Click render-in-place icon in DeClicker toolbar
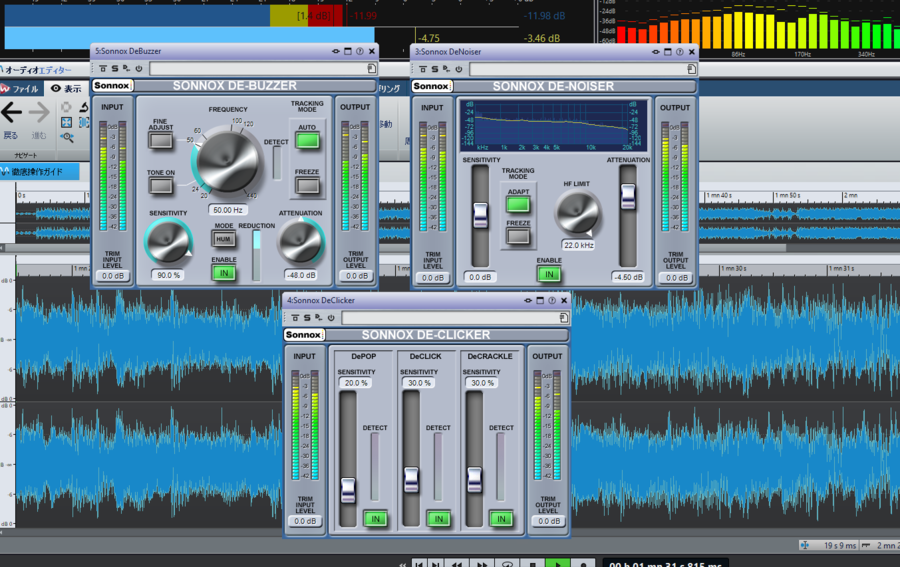Viewport: 900px width, 567px height. click(x=319, y=317)
